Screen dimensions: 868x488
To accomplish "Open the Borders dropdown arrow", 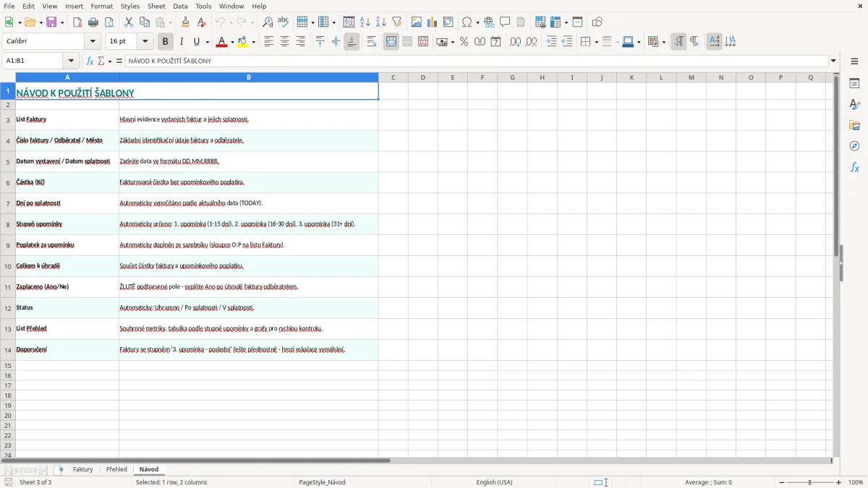I will (595, 42).
